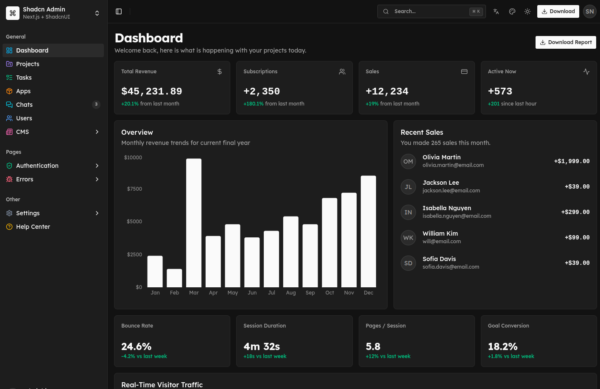Screen dimensions: 600x389
Task: Click the Subscriptions users icon
Action: tap(342, 72)
